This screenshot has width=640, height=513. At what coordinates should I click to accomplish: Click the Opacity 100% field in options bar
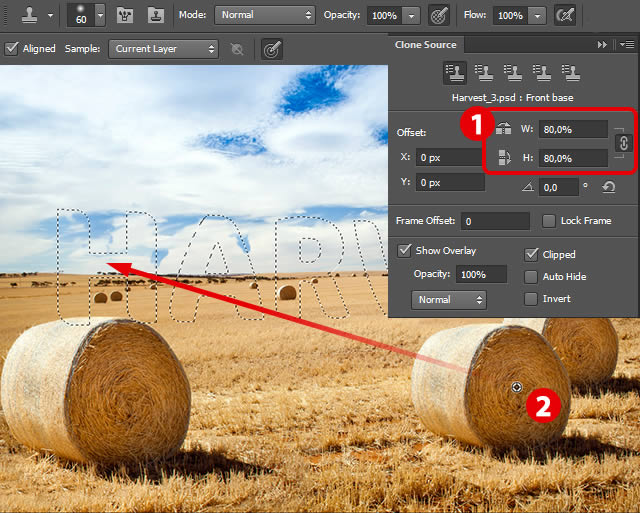(384, 16)
